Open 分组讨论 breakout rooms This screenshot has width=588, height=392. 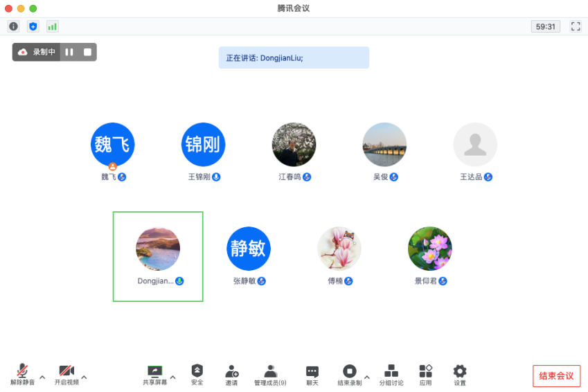(x=391, y=375)
